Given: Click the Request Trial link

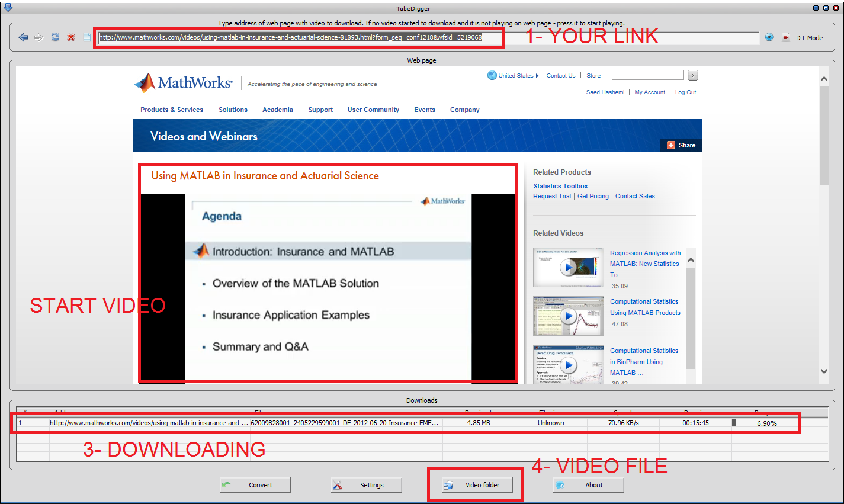Looking at the screenshot, I should [x=552, y=196].
